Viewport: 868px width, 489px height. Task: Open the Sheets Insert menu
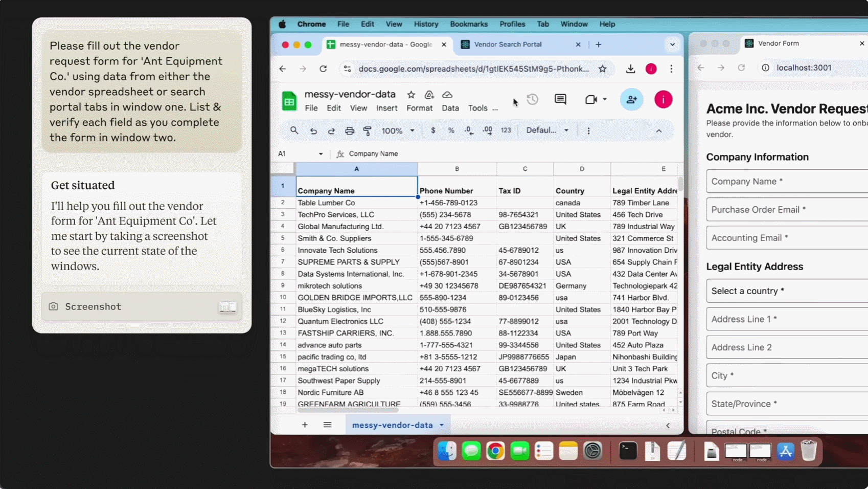point(386,108)
